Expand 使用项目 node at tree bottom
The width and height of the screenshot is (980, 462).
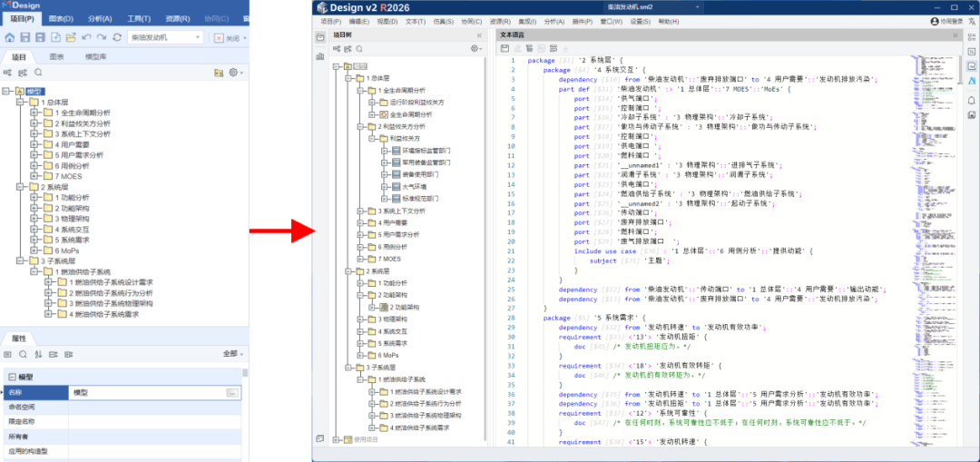pyautogui.click(x=337, y=439)
